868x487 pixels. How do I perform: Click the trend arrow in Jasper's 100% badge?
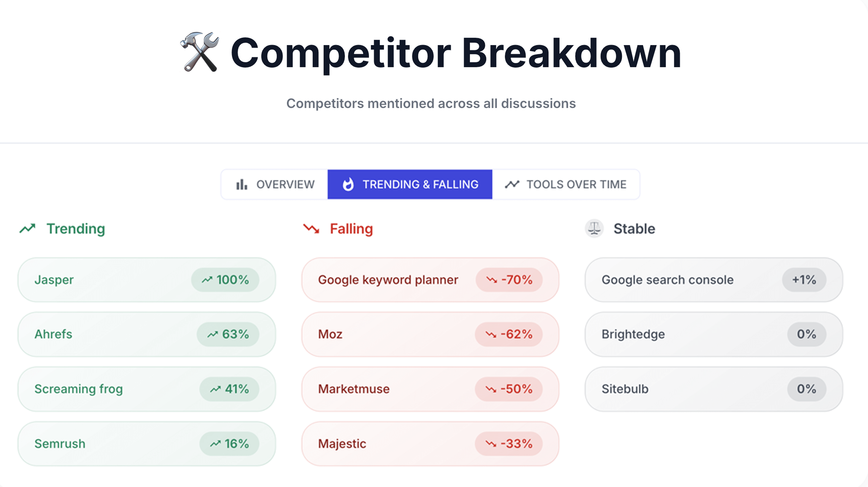(207, 280)
